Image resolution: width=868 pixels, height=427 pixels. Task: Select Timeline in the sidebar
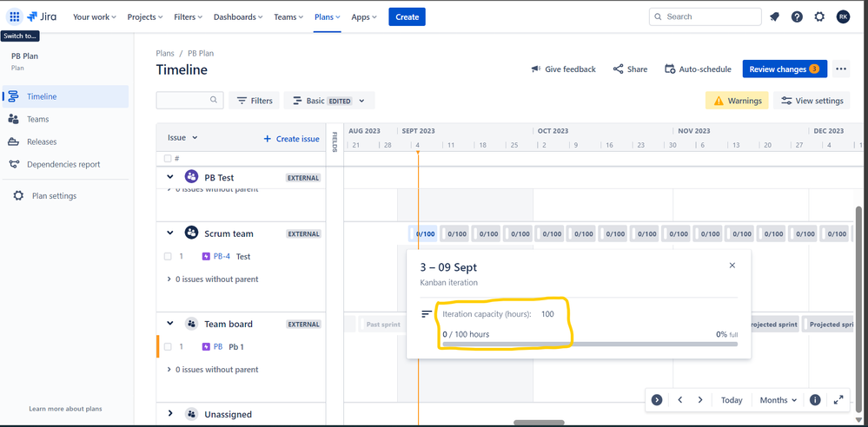pos(65,96)
